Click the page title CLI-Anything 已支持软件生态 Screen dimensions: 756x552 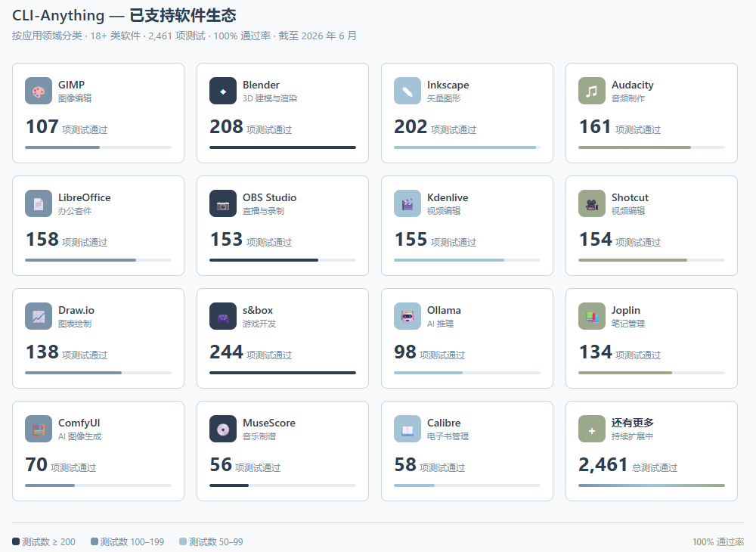[124, 15]
